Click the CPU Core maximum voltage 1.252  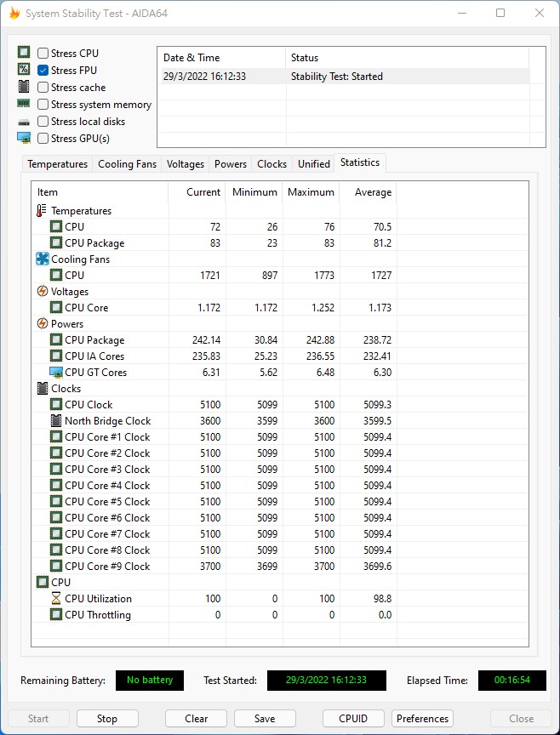(323, 307)
